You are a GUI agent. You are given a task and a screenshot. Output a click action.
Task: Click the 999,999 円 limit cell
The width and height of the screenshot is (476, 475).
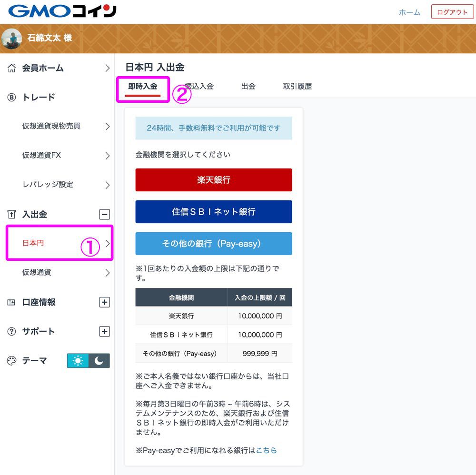point(260,354)
